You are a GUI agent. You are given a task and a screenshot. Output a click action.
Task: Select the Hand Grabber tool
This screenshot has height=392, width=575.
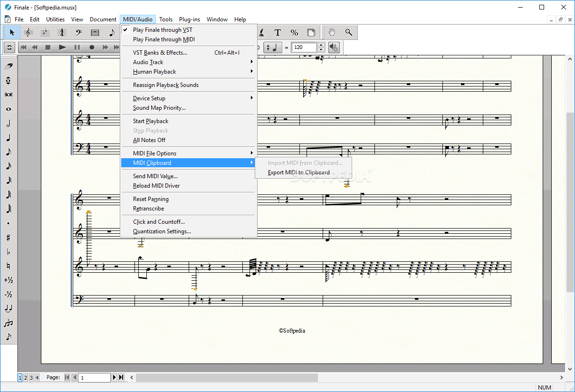coord(332,32)
